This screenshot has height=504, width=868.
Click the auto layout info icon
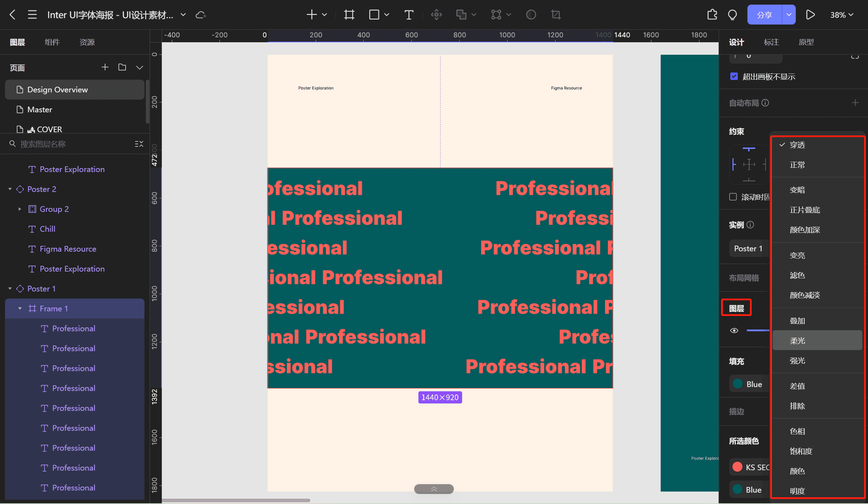point(765,103)
